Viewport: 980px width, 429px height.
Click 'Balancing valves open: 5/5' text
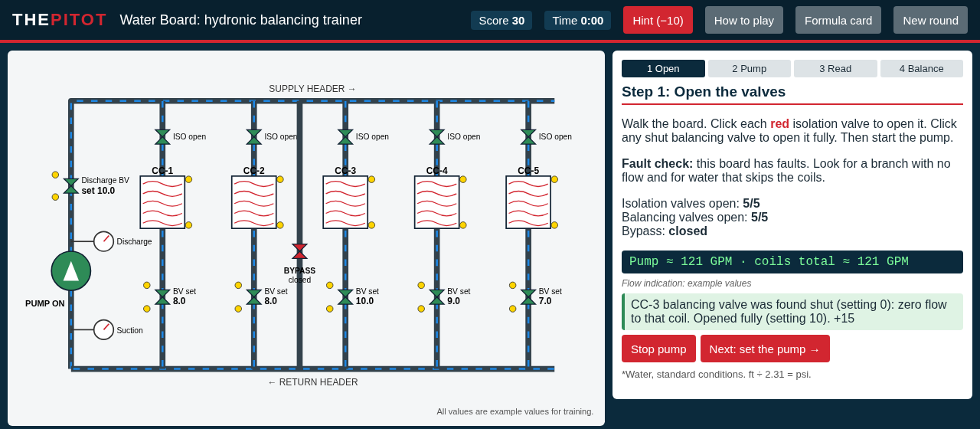[x=694, y=218]
